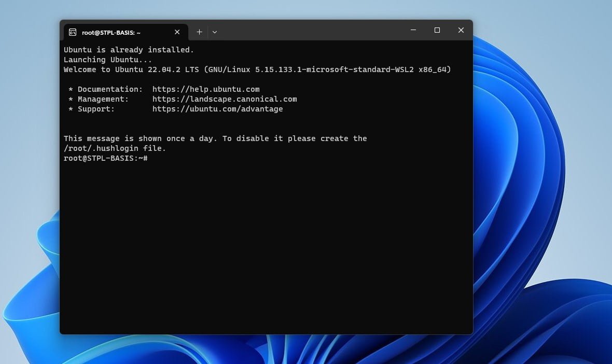Click empty title bar area beside tabs
This screenshot has height=364, width=612.
tap(312, 31)
